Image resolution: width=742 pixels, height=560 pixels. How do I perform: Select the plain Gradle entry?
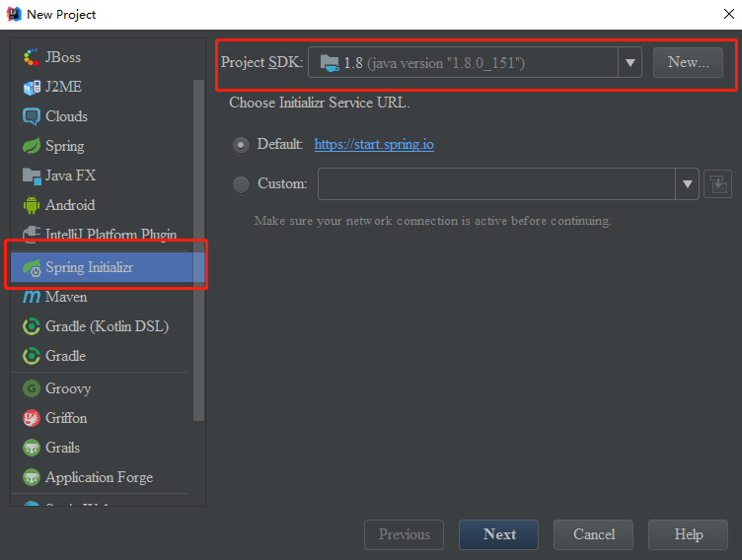[x=103, y=356]
